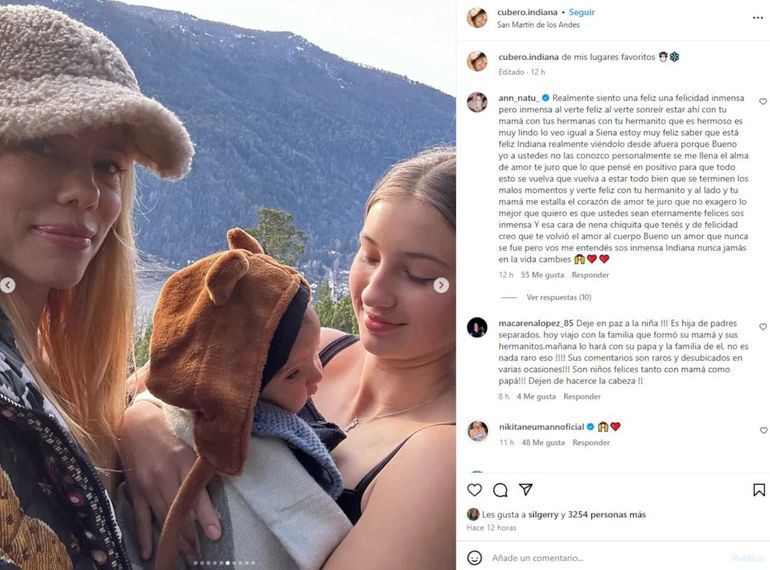Image resolution: width=770 pixels, height=570 pixels.
Task: Reply to ann_natu_'s comment via Responder
Action: click(590, 275)
